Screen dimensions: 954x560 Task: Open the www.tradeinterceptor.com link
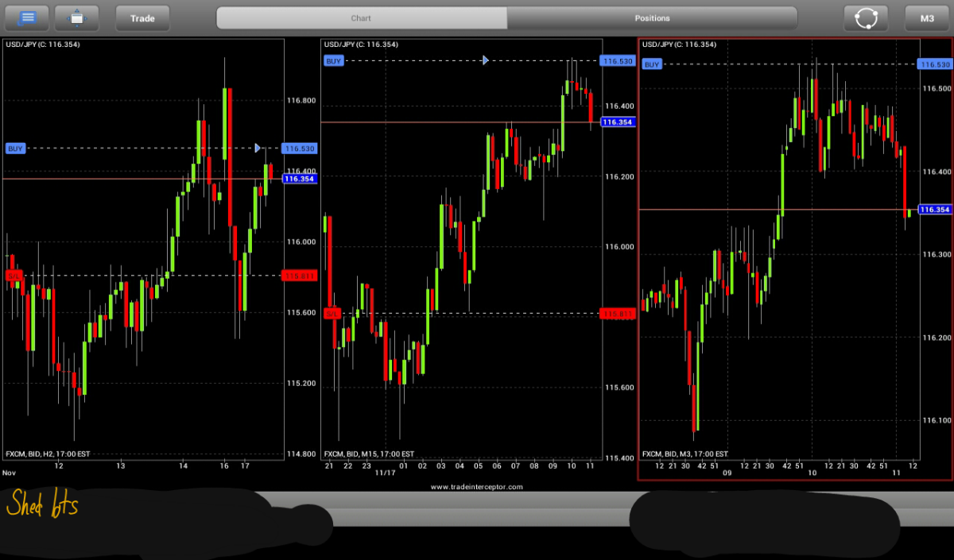(477, 487)
